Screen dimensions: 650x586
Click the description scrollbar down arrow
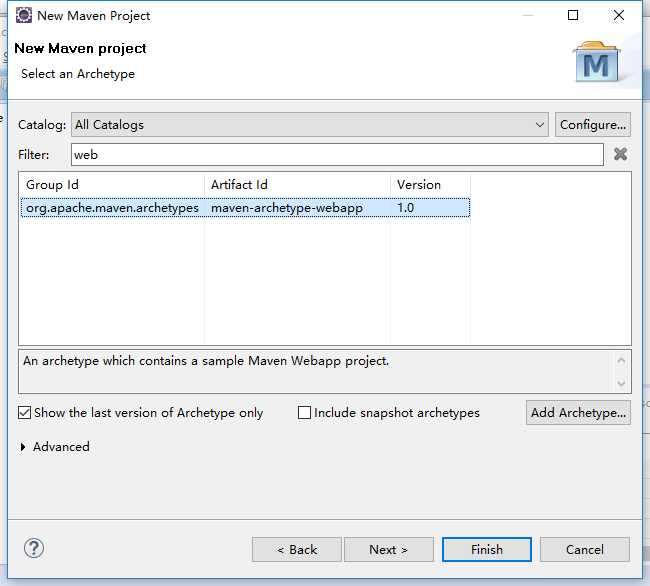tap(621, 383)
